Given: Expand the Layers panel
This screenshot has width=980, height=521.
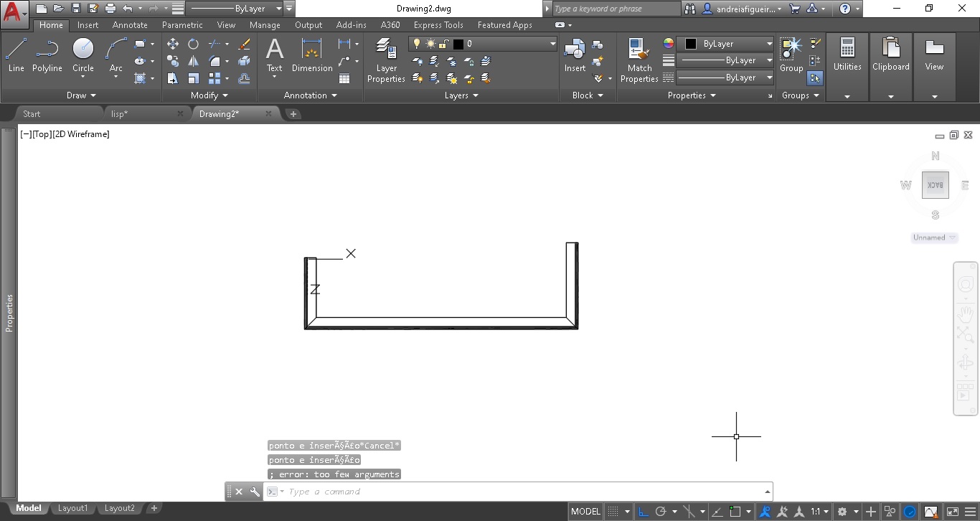Looking at the screenshot, I should point(461,95).
